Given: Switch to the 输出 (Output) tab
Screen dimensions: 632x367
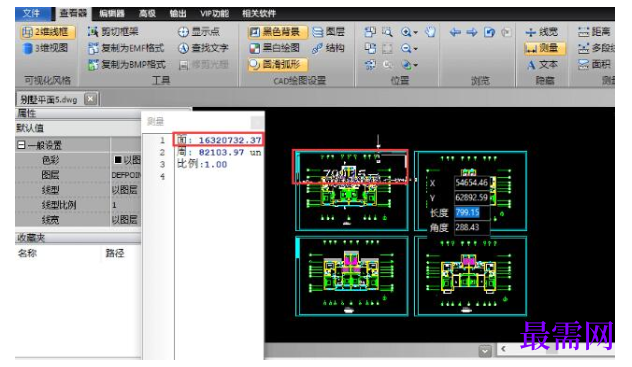Looking at the screenshot, I should click(178, 13).
